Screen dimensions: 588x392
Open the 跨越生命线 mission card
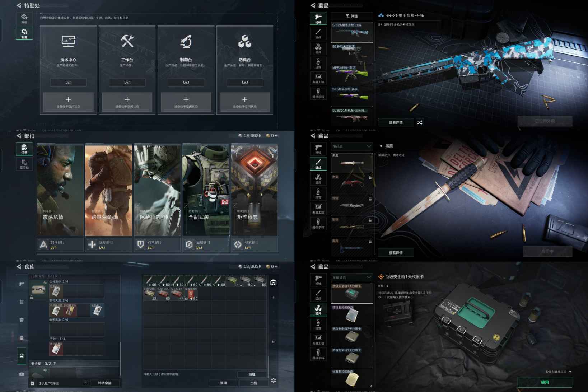[108, 190]
